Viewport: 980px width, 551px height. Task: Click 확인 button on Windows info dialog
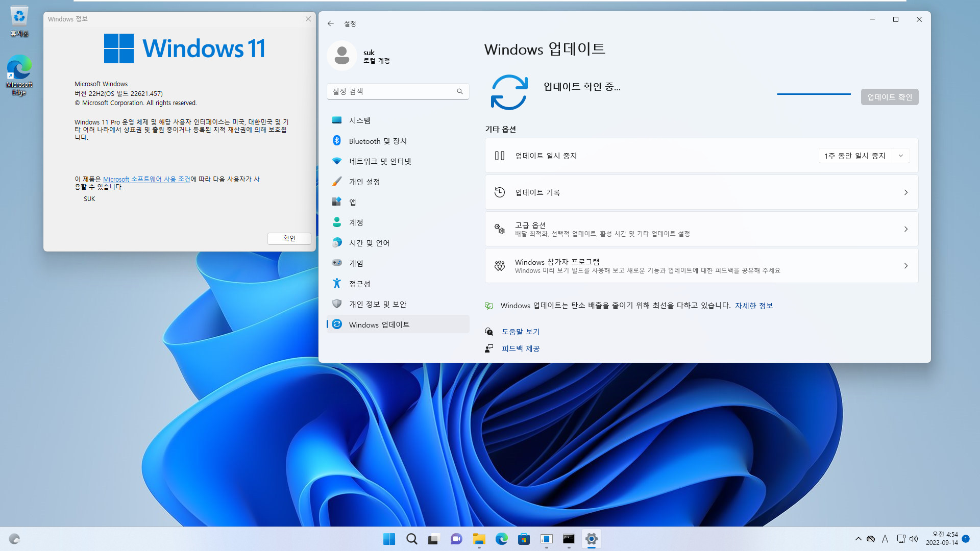(x=289, y=238)
